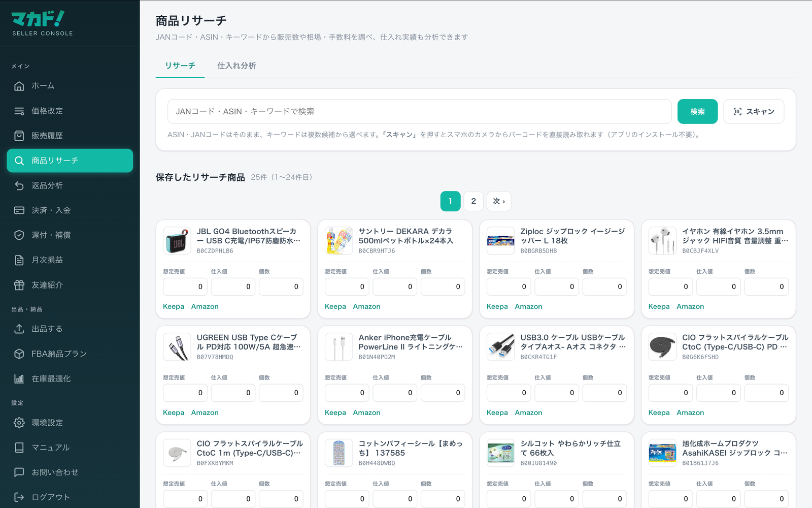Click the green 検索 search button
Screen dimensions: 812x508
point(697,111)
